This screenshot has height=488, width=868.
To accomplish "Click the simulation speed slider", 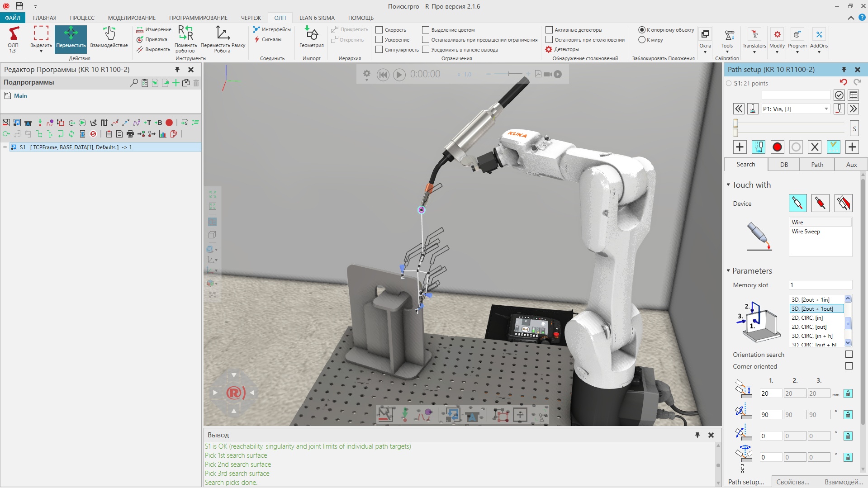I will (508, 74).
